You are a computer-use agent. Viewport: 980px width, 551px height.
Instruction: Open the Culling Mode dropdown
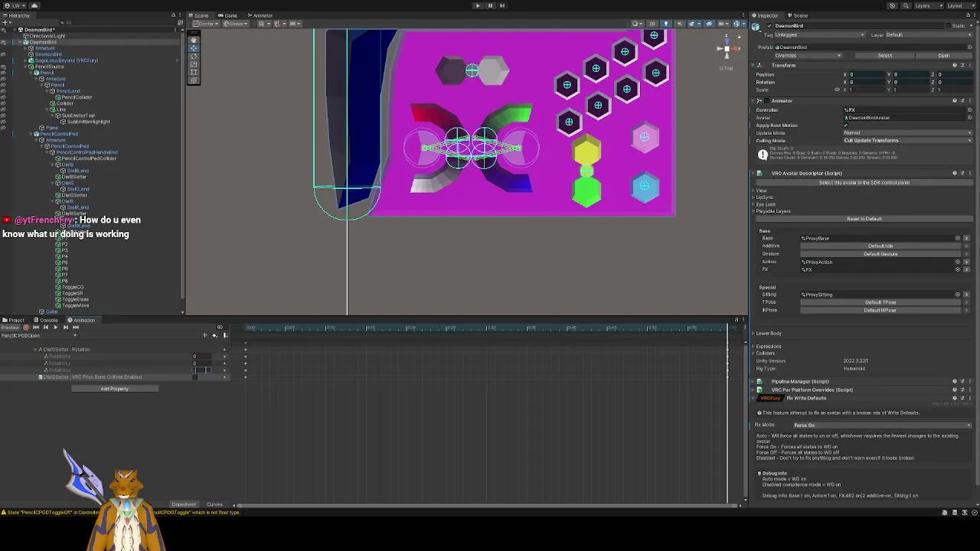point(906,141)
